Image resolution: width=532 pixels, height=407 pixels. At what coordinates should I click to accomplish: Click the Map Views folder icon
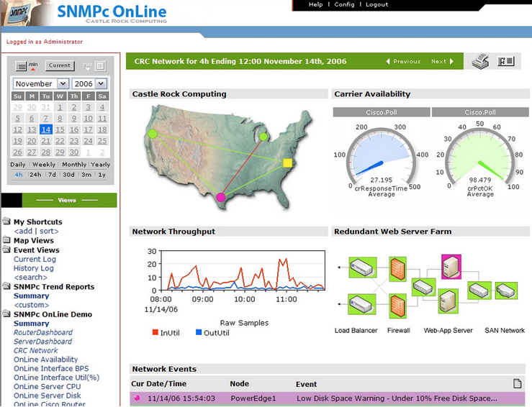6,240
